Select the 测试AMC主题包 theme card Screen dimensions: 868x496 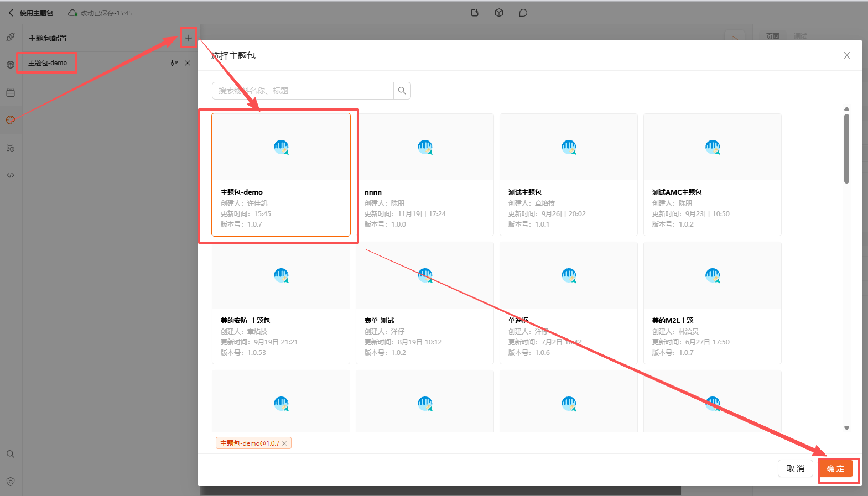(x=712, y=175)
